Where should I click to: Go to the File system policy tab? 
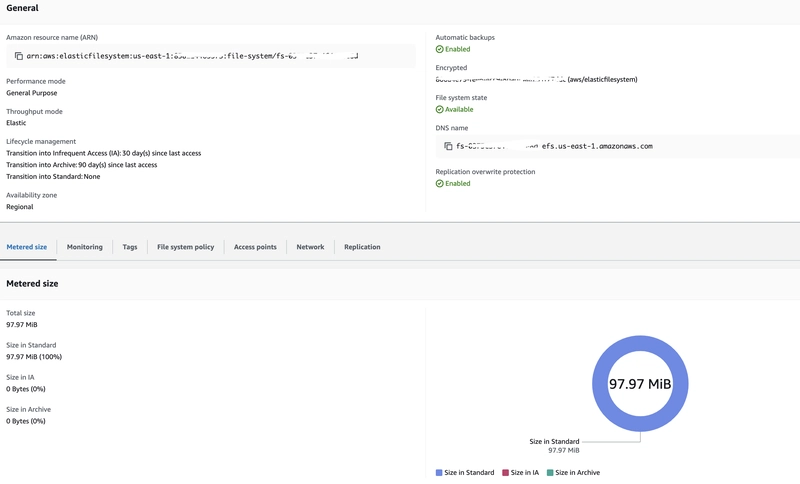point(186,247)
